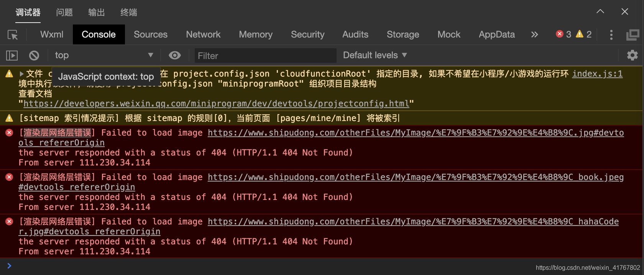Image resolution: width=644 pixels, height=275 pixels.
Task: Click the red error count icon
Action: coord(560,34)
